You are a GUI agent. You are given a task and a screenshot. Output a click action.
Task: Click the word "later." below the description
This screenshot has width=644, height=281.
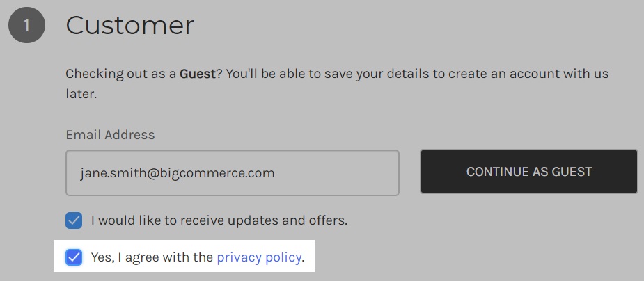[x=81, y=93]
